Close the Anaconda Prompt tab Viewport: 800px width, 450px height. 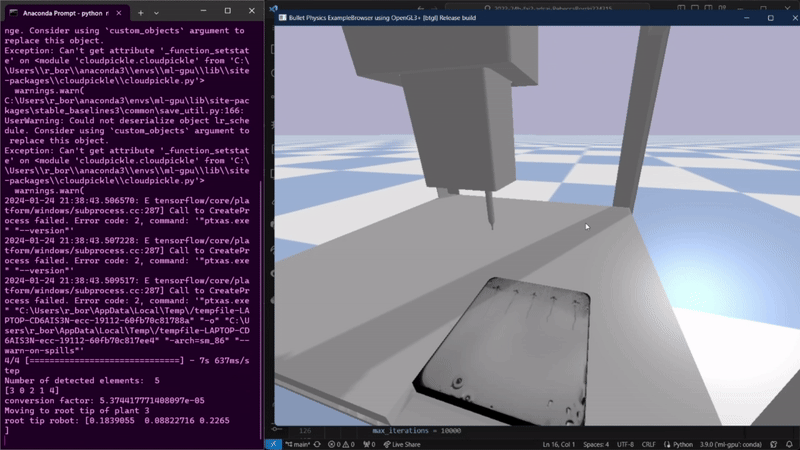pyautogui.click(x=119, y=13)
